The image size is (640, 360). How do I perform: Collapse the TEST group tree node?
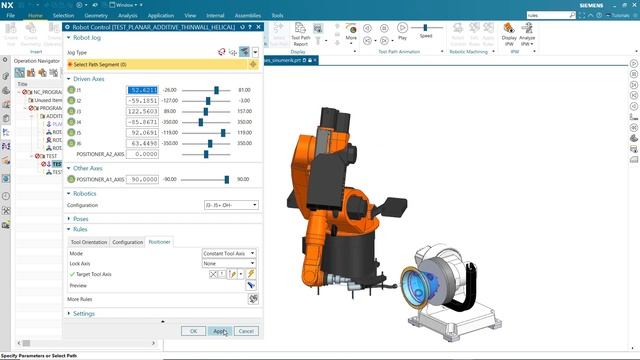click(31, 156)
